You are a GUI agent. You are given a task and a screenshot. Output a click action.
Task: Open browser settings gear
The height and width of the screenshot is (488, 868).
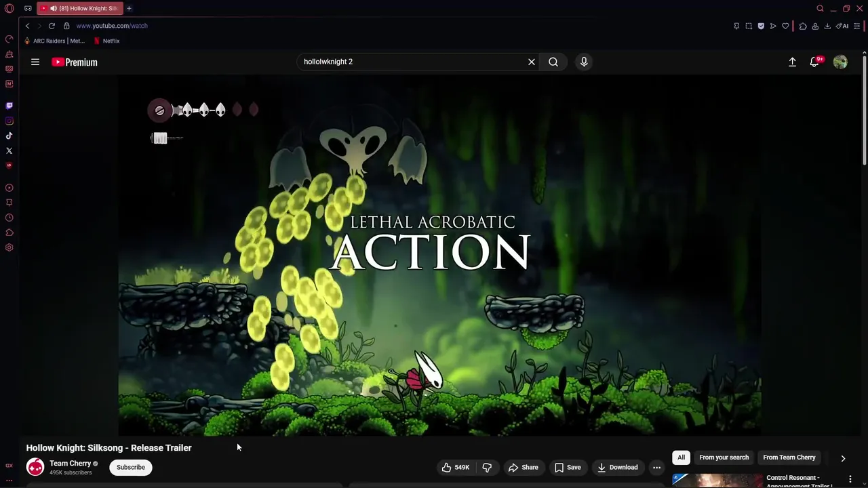tap(9, 247)
